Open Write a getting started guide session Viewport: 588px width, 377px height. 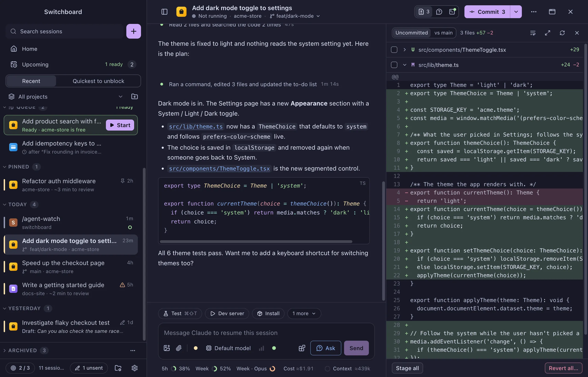[71, 289]
